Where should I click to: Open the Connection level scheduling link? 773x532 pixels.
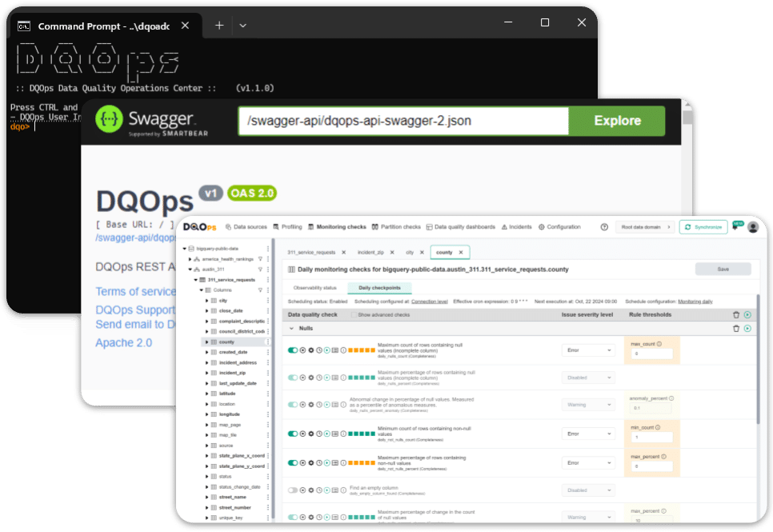[430, 302]
